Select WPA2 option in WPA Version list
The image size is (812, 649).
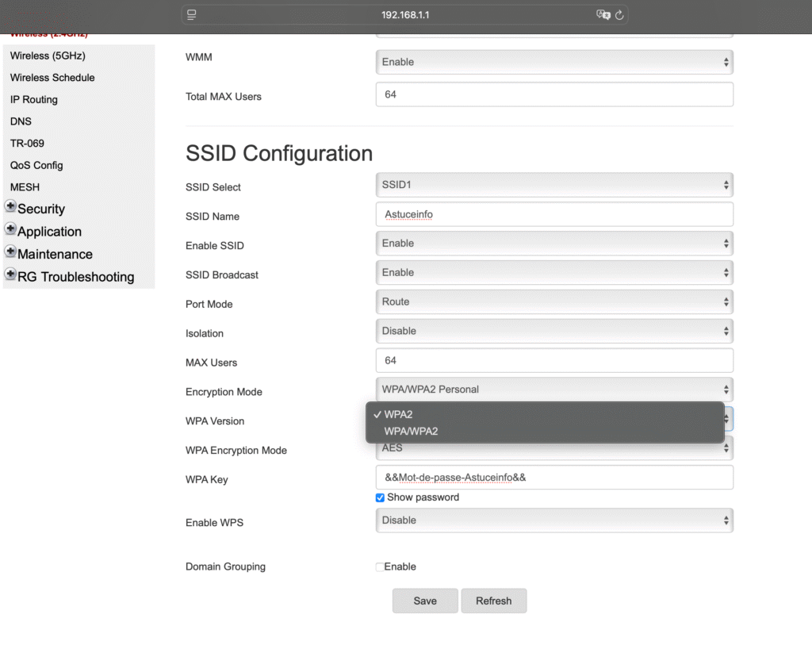point(545,414)
